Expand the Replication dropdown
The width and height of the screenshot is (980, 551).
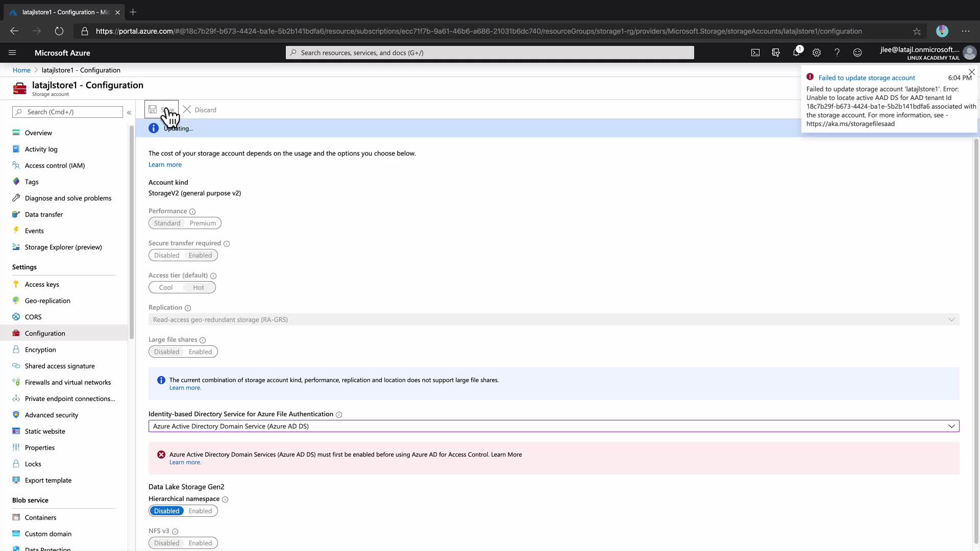(951, 320)
